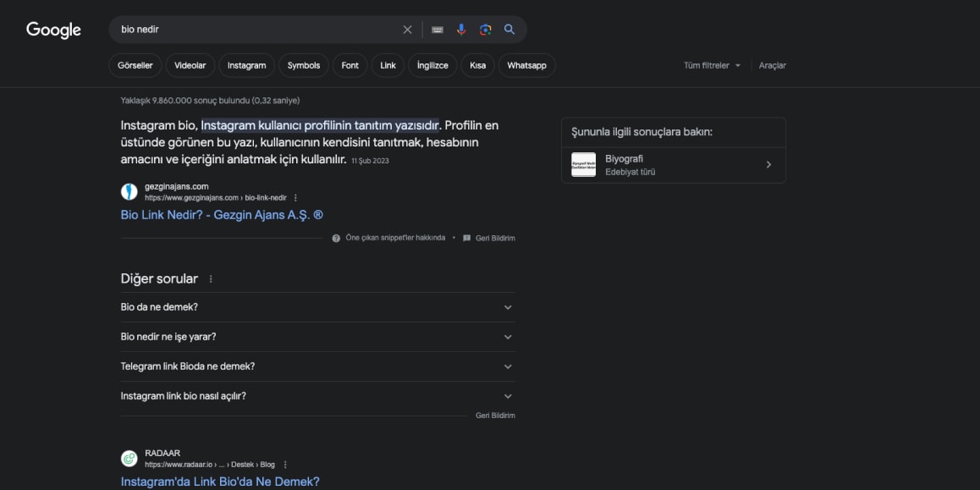
Task: Click the Google logo
Action: [x=54, y=30]
